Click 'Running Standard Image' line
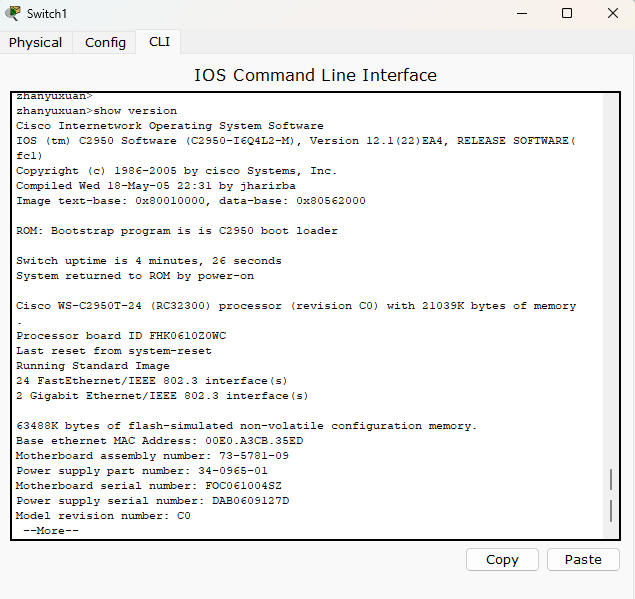Screen dimensions: 635x599 click(93, 365)
